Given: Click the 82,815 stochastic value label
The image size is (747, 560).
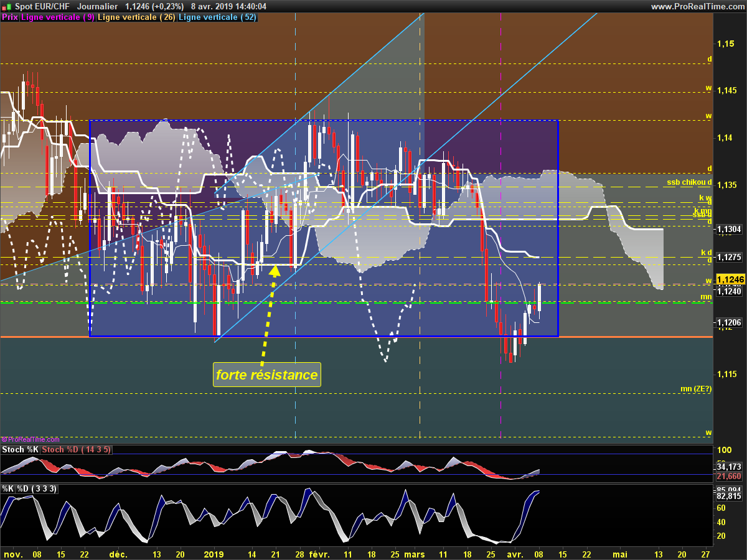Looking at the screenshot, I should [x=729, y=496].
